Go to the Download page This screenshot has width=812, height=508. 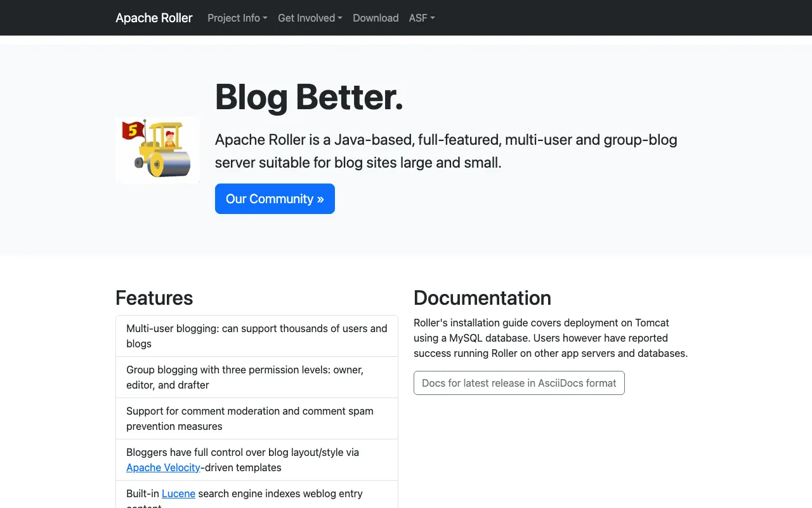[376, 18]
